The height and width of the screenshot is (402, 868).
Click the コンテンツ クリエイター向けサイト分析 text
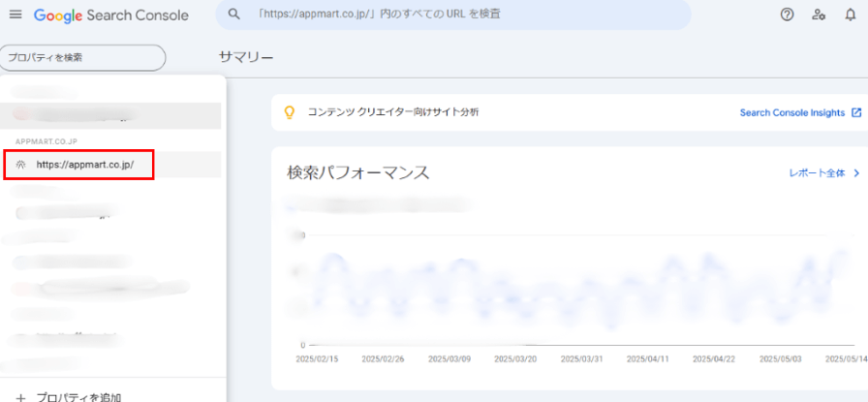pyautogui.click(x=393, y=112)
